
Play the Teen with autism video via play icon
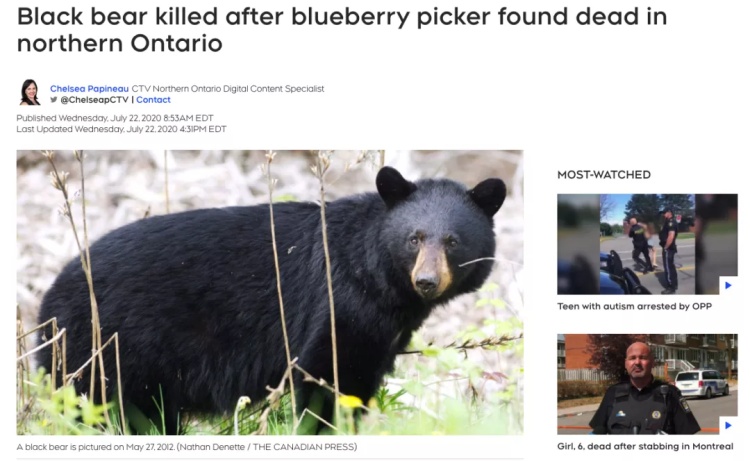pyautogui.click(x=728, y=285)
